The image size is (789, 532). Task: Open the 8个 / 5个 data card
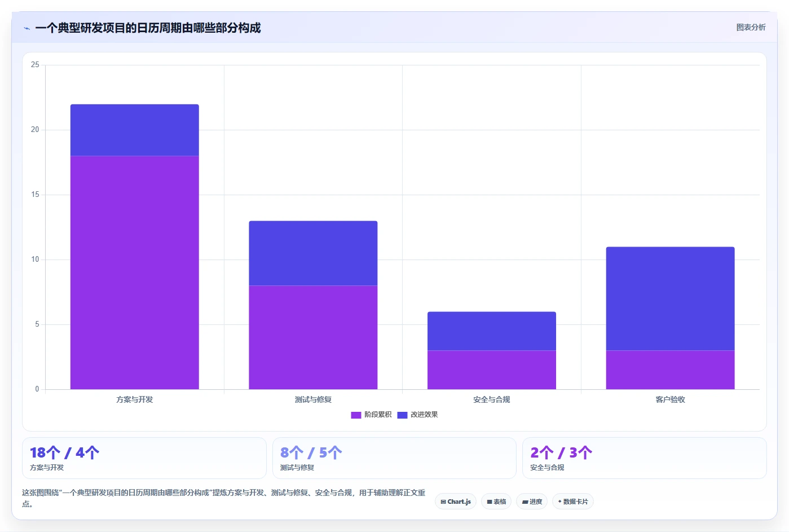pos(394,458)
